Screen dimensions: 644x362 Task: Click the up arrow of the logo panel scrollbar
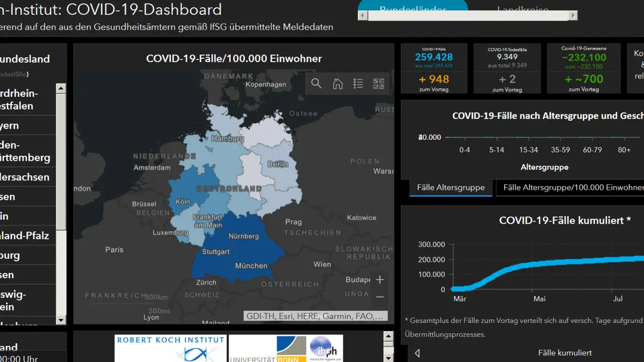(x=388, y=337)
